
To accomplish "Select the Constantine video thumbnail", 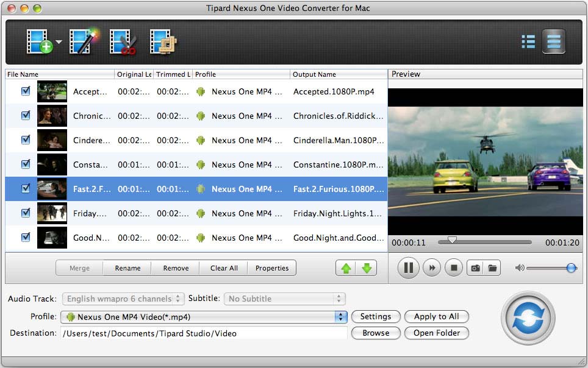I will pyautogui.click(x=52, y=165).
